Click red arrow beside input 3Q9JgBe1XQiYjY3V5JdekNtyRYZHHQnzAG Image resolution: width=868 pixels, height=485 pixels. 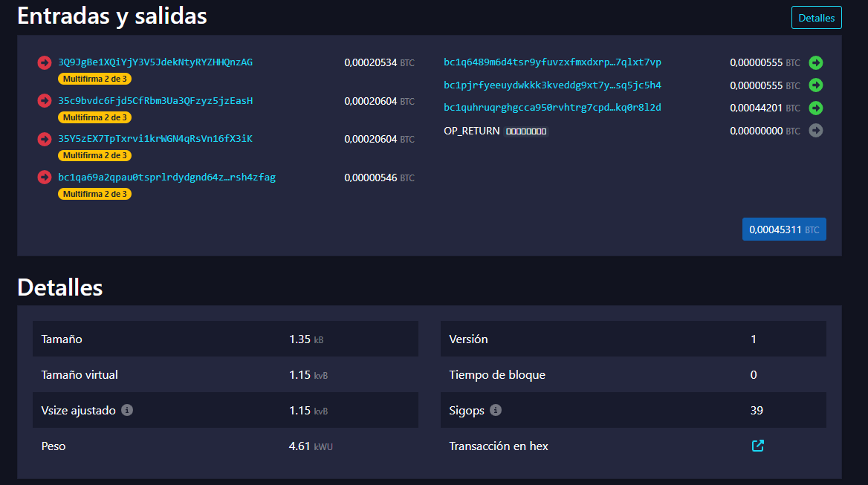[44, 62]
